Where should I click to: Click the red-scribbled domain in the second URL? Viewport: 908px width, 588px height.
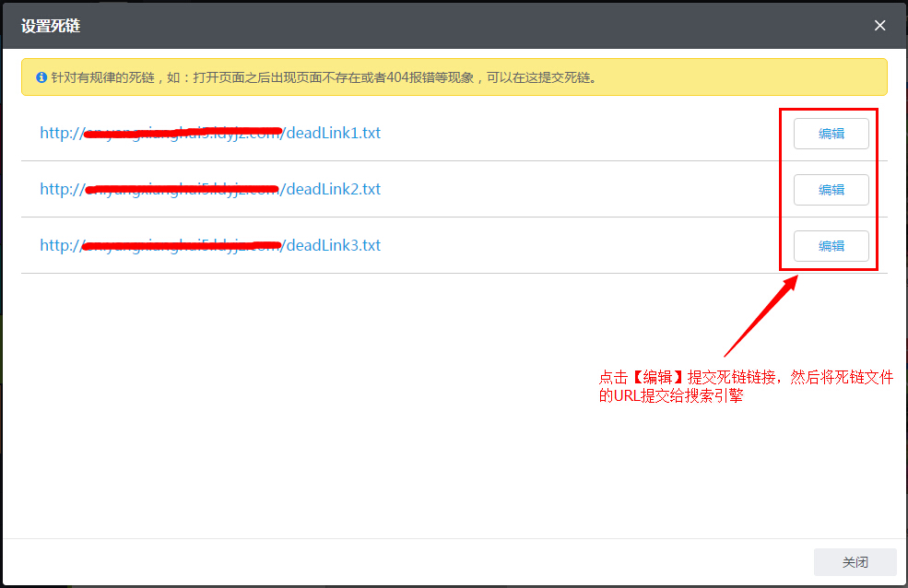tap(183, 189)
